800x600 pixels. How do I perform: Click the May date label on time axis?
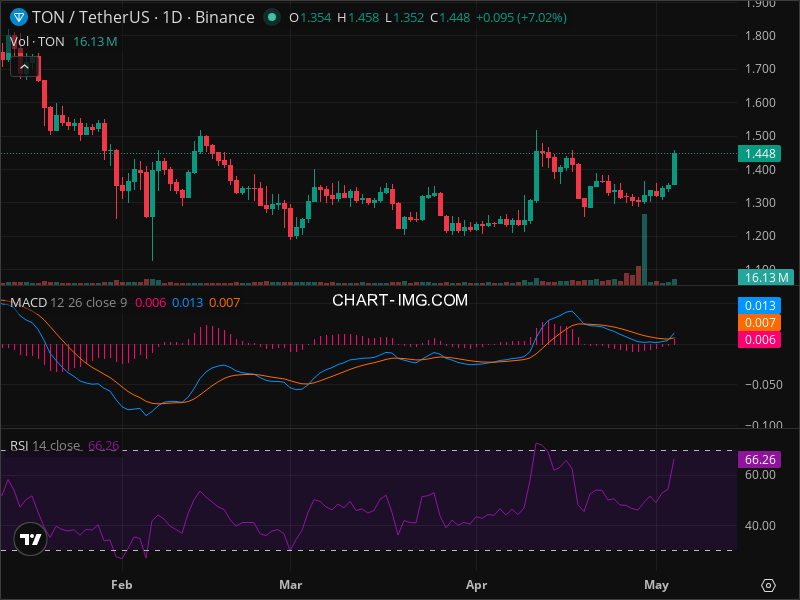(x=656, y=585)
